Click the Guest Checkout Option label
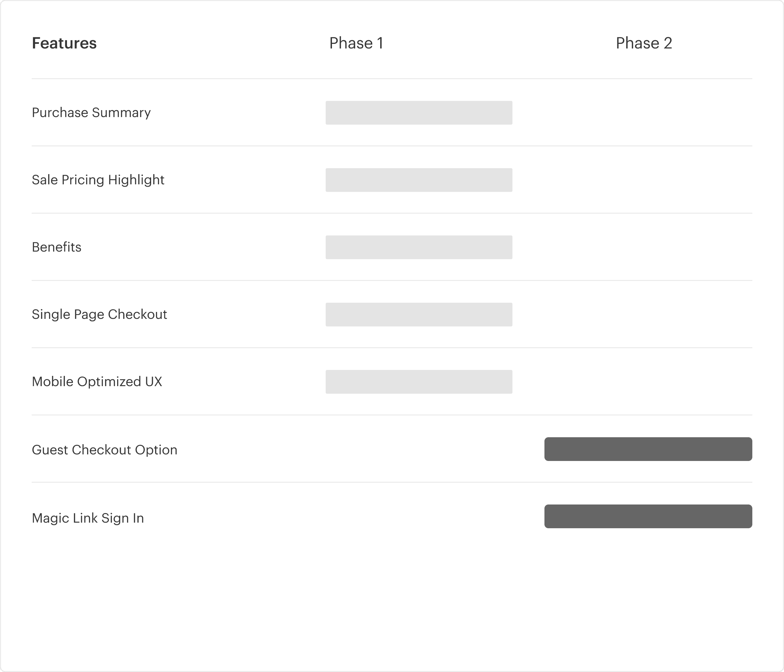 [x=104, y=450]
